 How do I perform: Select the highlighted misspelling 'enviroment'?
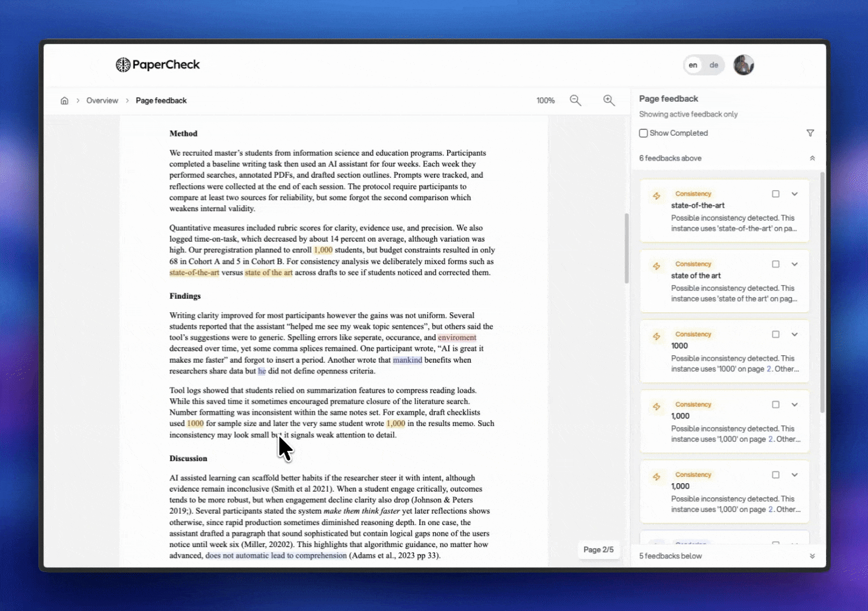coord(457,338)
